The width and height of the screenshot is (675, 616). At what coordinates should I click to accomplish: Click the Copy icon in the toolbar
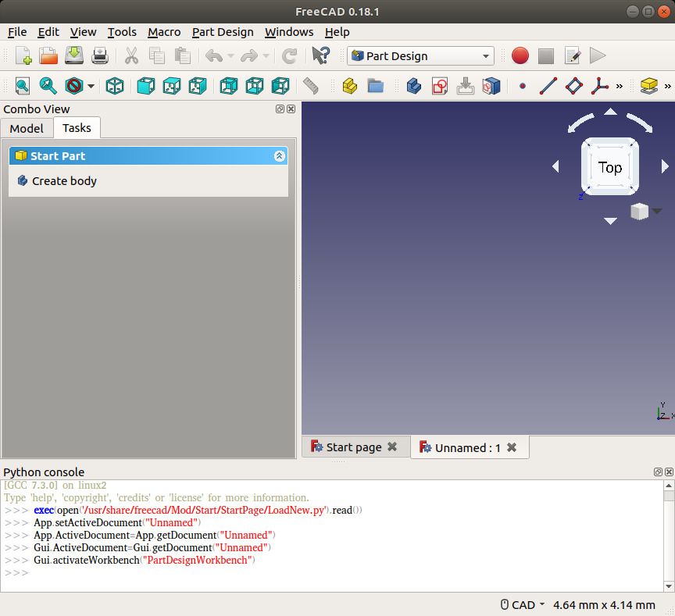pyautogui.click(x=157, y=56)
